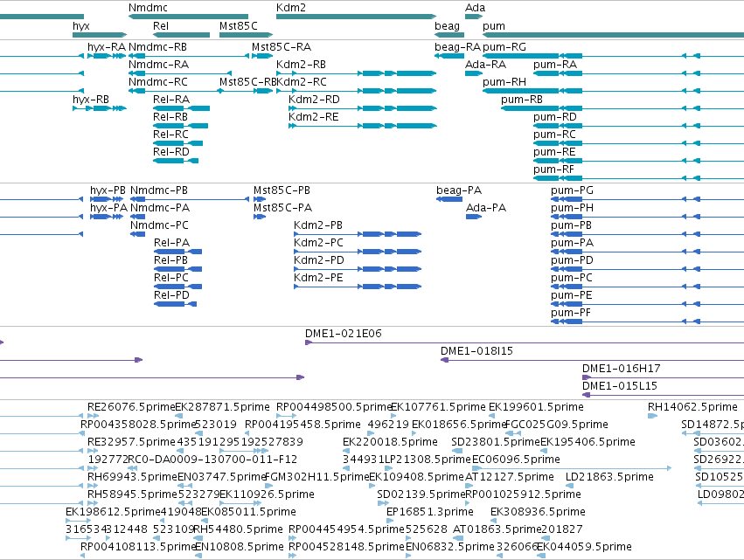The height and width of the screenshot is (560, 744).
Task: Select protein pum-PF
Action: point(571,314)
